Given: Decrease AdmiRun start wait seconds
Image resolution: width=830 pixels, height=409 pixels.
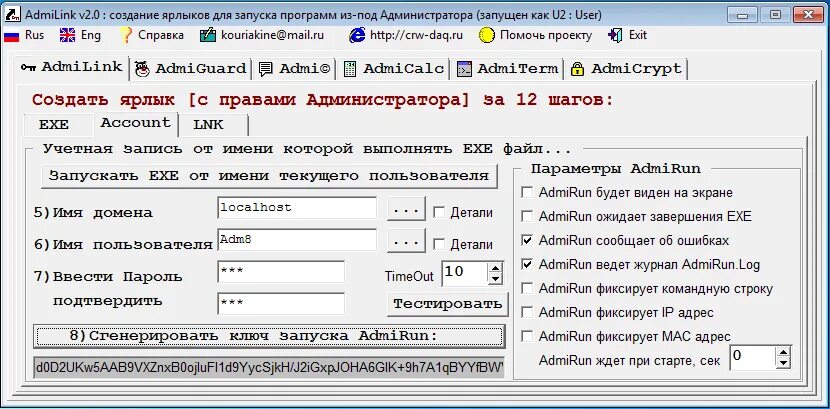Looking at the screenshot, I should click(x=784, y=363).
